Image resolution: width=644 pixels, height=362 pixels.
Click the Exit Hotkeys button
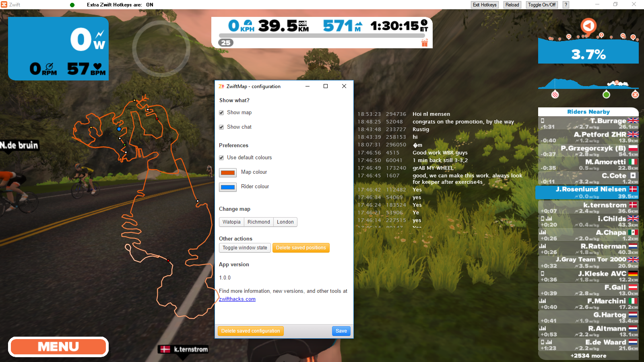pyautogui.click(x=485, y=5)
